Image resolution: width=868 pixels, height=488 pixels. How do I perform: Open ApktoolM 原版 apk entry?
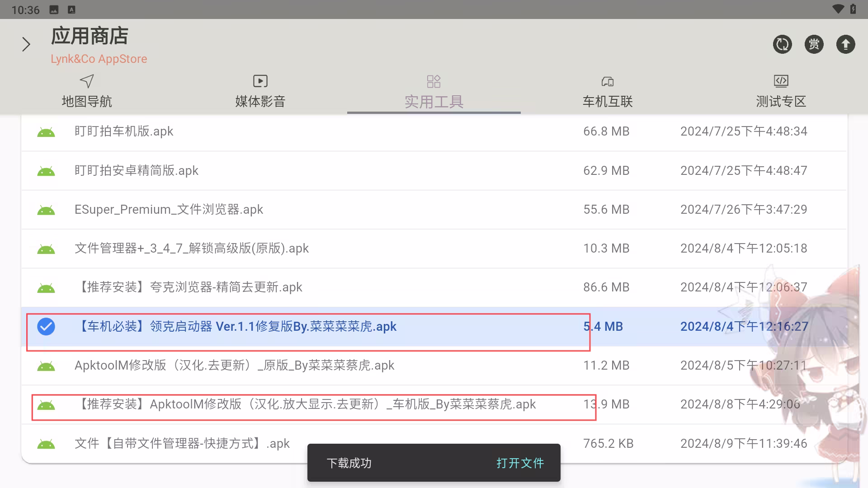pyautogui.click(x=234, y=365)
